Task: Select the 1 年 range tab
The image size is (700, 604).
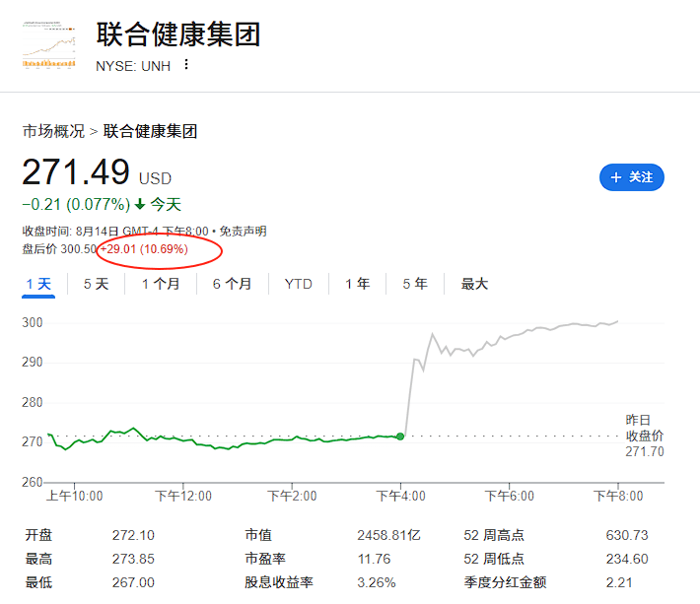Action: click(358, 284)
